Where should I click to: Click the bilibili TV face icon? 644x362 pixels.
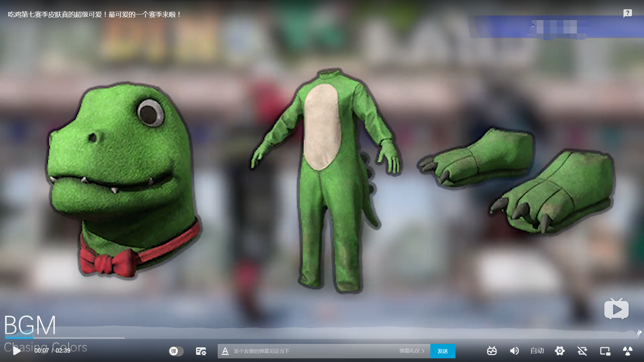[x=492, y=351]
